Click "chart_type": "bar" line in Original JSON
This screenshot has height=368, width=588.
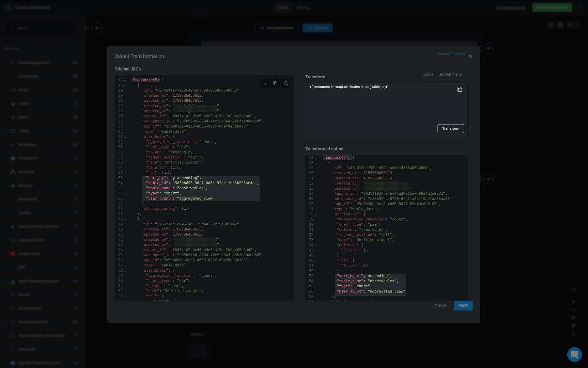pyautogui.click(x=168, y=281)
